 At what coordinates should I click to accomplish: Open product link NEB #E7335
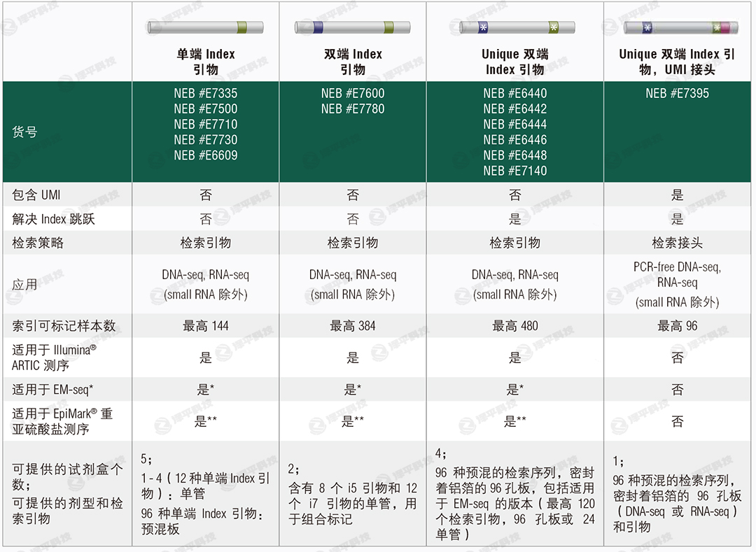(206, 93)
